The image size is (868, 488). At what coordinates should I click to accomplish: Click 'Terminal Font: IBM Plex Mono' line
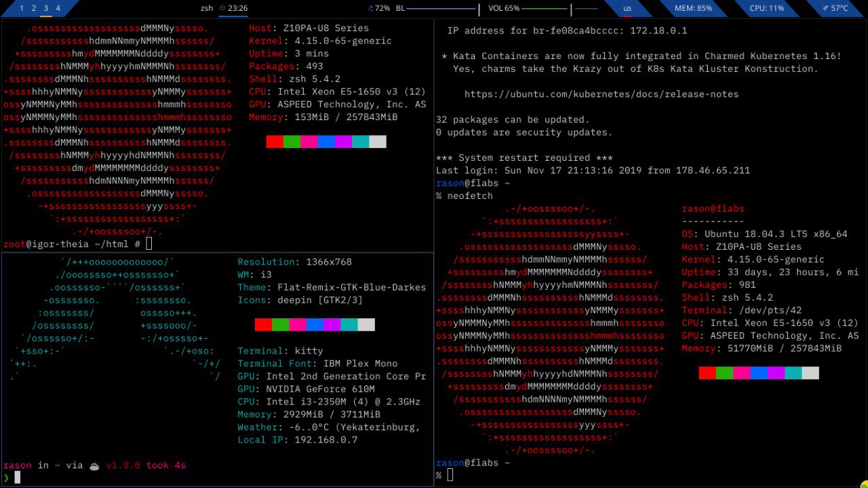317,364
